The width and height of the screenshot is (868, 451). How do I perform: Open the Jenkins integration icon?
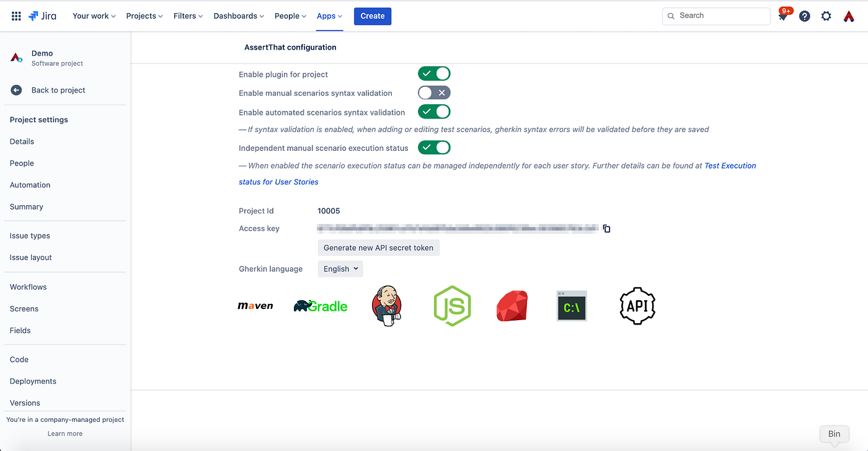click(x=386, y=305)
